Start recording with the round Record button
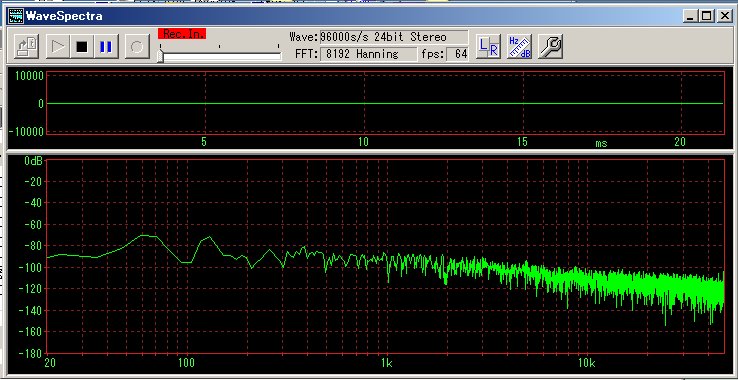738x380 pixels. click(x=137, y=47)
